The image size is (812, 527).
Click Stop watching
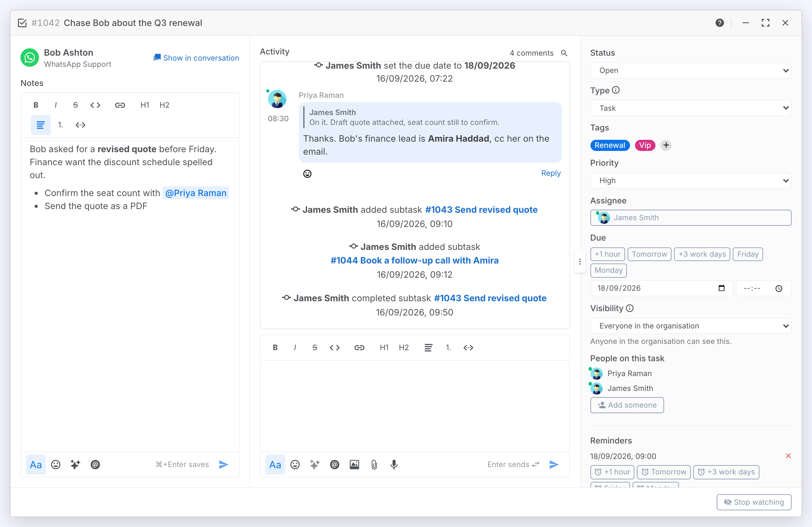tap(754, 502)
